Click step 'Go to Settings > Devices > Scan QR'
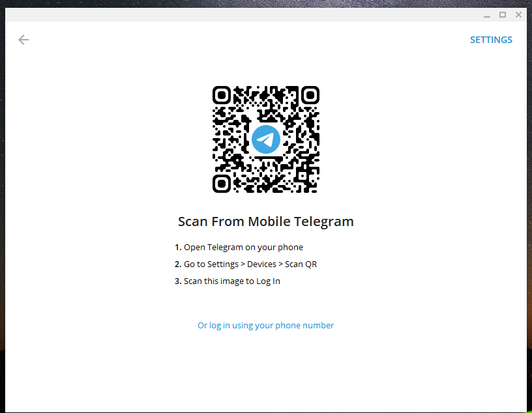This screenshot has height=413, width=532. [246, 264]
